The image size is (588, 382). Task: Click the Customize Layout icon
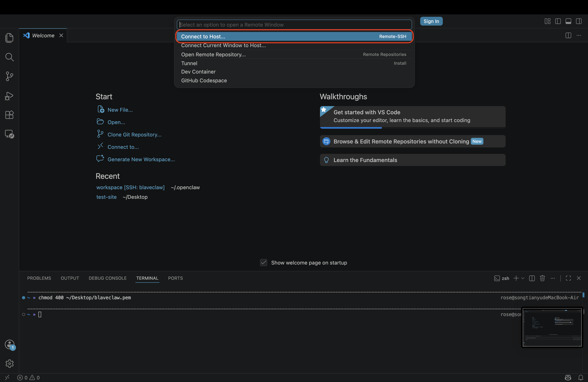click(x=547, y=21)
